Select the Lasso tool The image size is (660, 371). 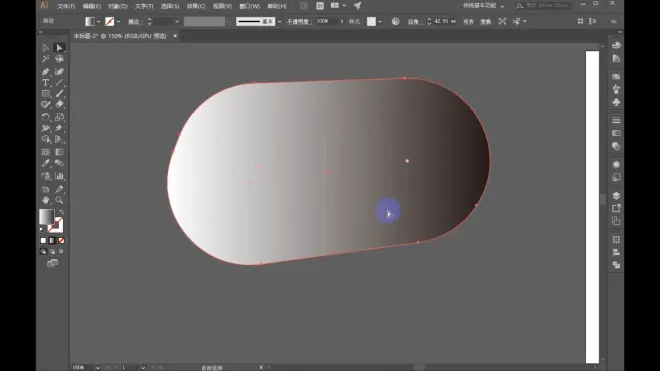(59, 59)
